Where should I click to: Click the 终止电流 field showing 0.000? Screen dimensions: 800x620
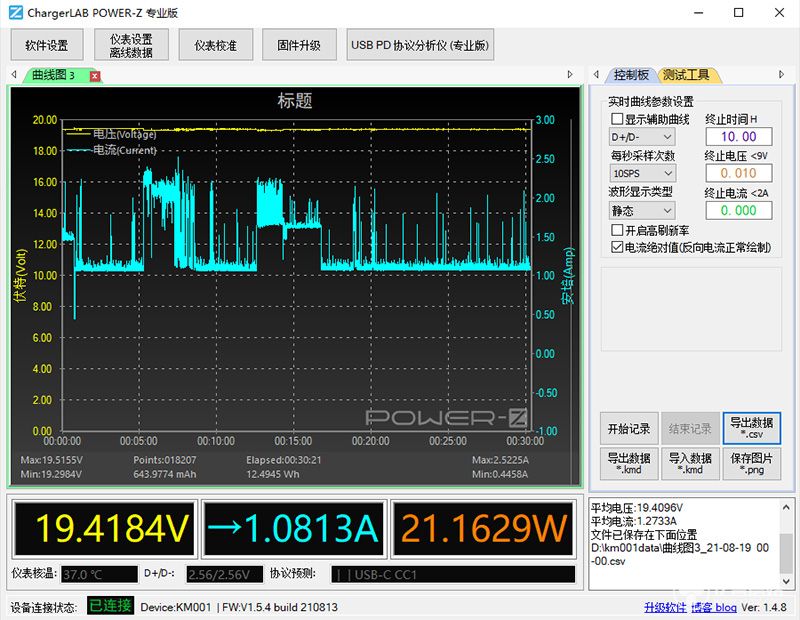coord(738,211)
